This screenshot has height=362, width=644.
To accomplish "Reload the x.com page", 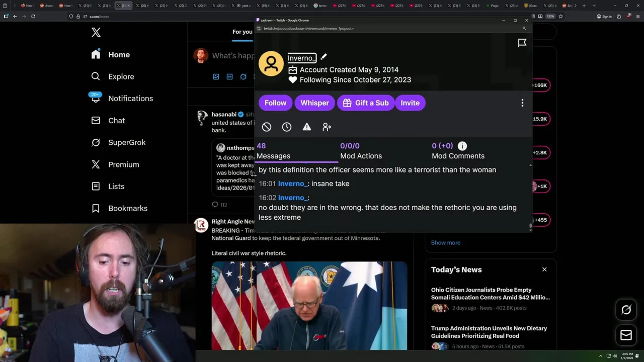I will (33, 16).
